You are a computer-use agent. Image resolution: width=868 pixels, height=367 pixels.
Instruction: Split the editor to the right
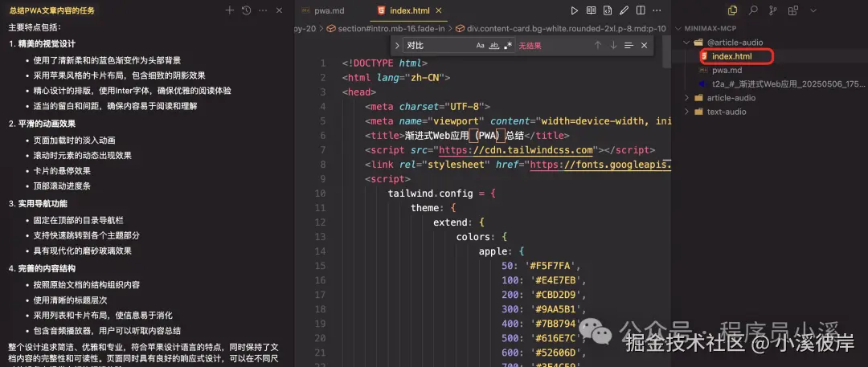click(641, 10)
